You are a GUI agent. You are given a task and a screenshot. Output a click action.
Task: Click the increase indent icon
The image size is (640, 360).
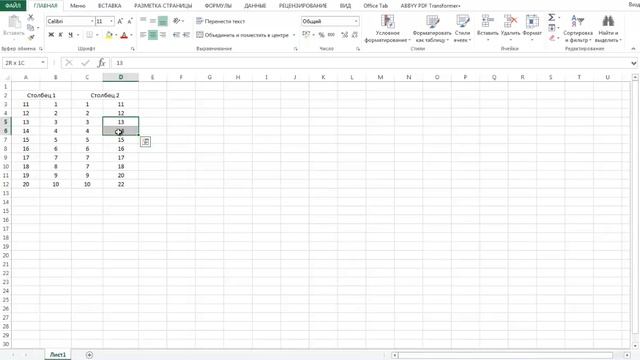tap(186, 35)
